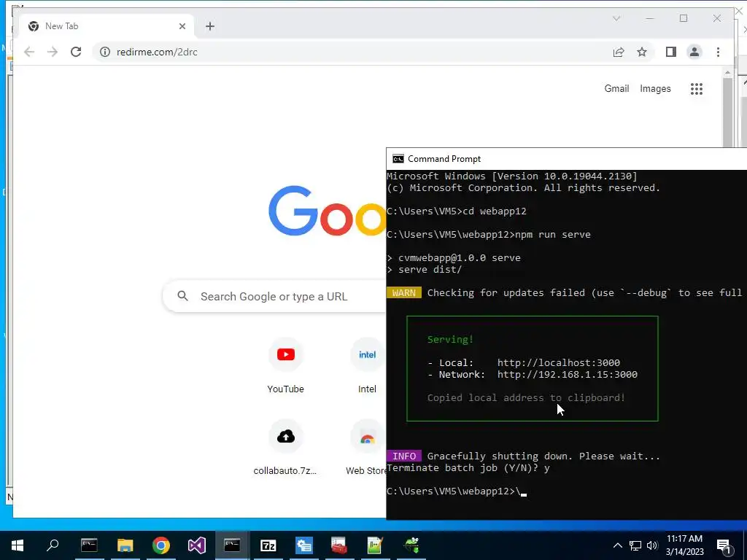Open the Windows Start menu
This screenshot has width=747, height=560.
(18, 545)
